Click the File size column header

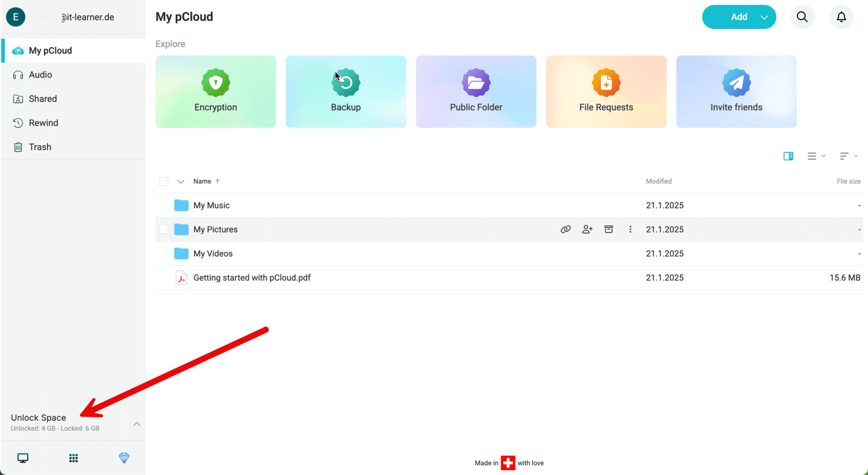point(848,182)
